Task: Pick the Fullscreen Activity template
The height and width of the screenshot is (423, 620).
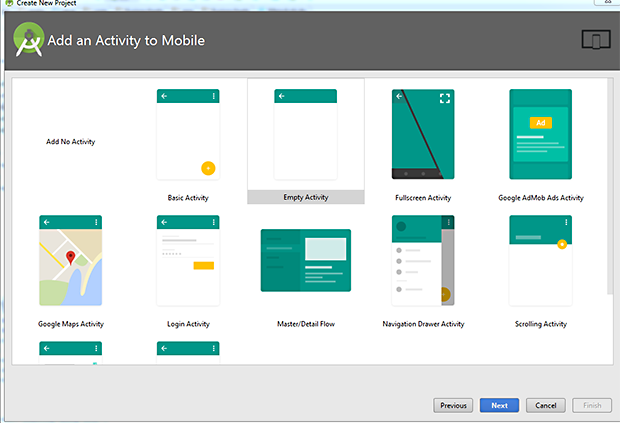Action: 423,135
